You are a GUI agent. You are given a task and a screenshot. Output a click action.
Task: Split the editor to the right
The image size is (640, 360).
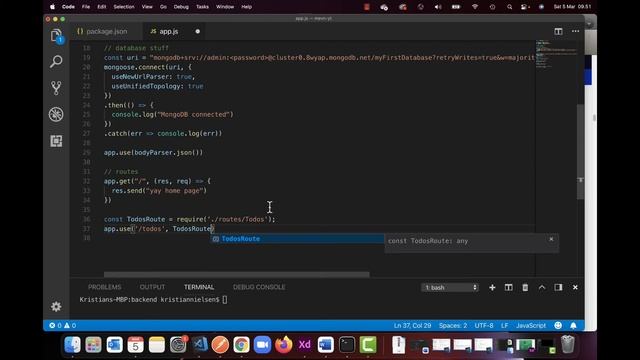point(558,31)
